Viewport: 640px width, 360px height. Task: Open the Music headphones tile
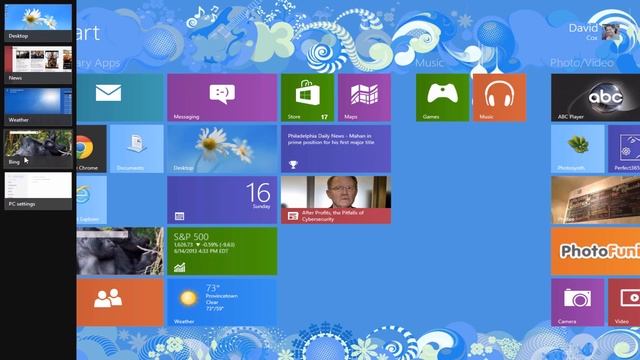point(500,97)
